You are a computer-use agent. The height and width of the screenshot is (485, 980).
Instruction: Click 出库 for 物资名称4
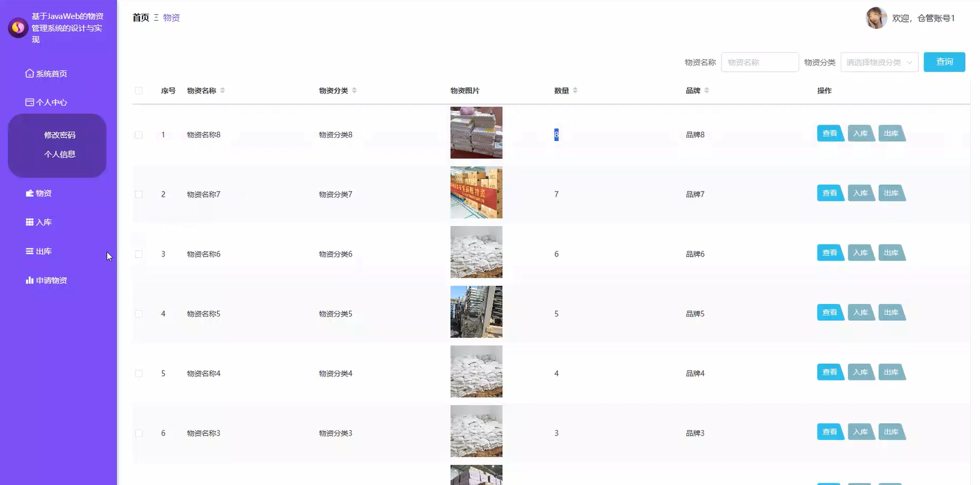coord(891,373)
